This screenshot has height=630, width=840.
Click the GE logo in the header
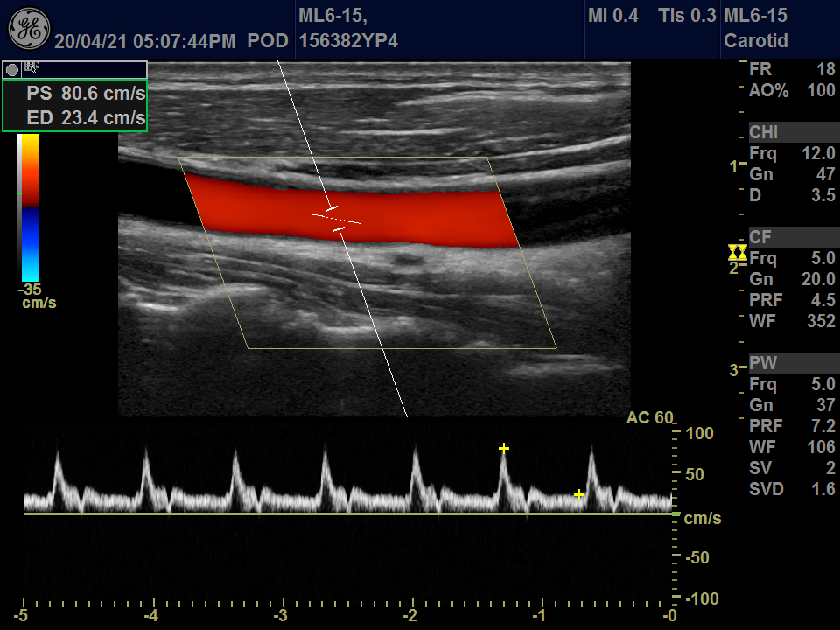click(28, 29)
